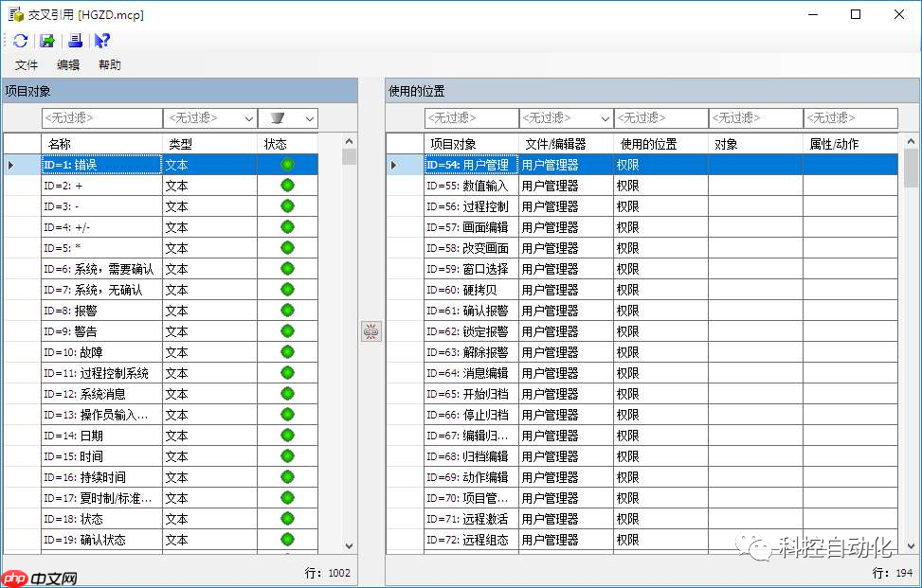
Task: Click the print toolbar icon
Action: tap(74, 40)
